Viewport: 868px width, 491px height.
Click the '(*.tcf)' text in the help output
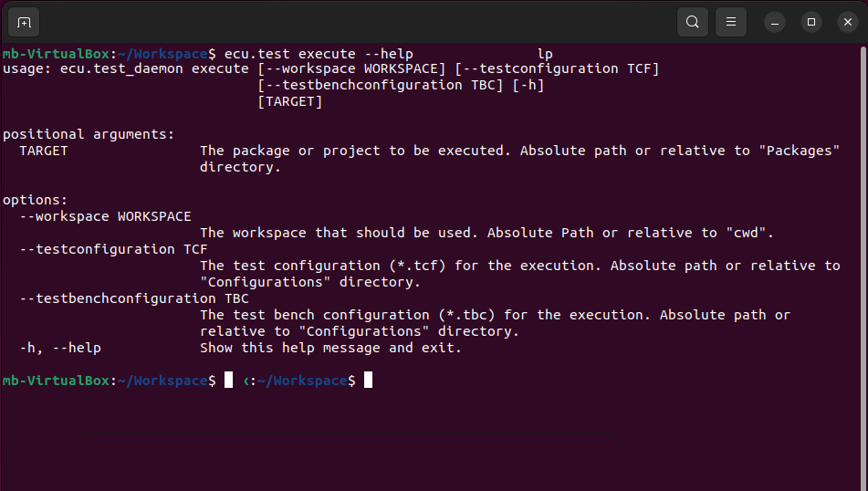[x=417, y=266]
